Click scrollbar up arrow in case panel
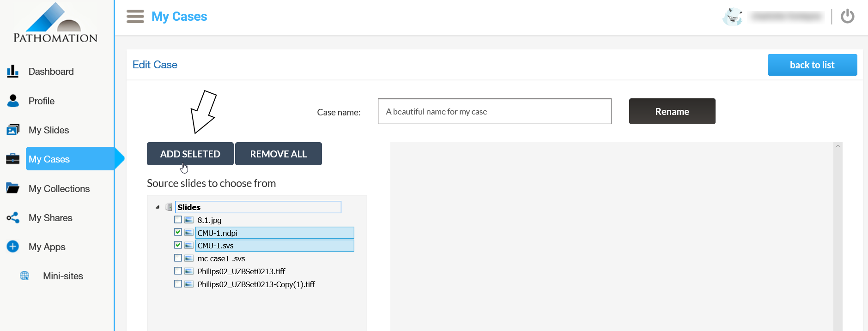 [838, 146]
